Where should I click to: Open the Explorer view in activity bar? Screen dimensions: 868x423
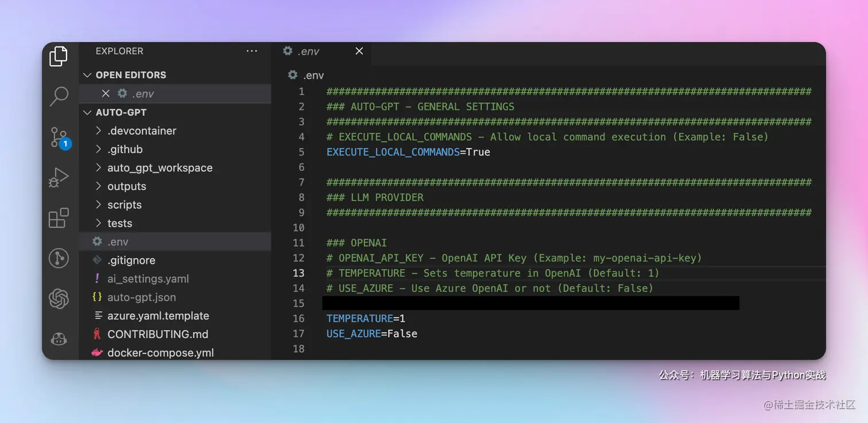pos(59,56)
